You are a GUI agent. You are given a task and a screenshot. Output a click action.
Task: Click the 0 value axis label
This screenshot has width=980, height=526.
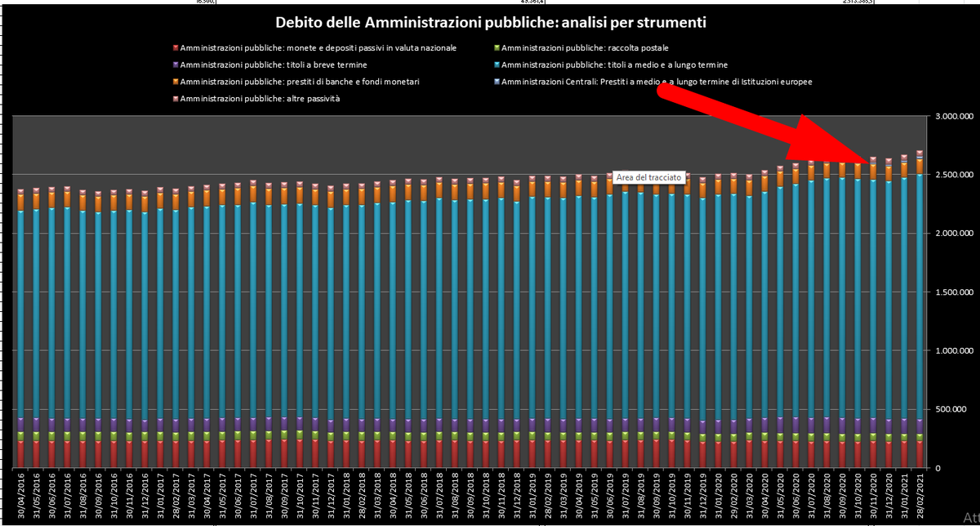click(x=936, y=468)
